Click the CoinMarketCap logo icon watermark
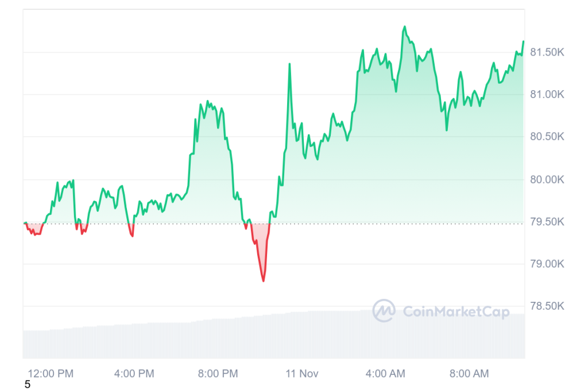This screenshot has width=588, height=392. [x=384, y=311]
